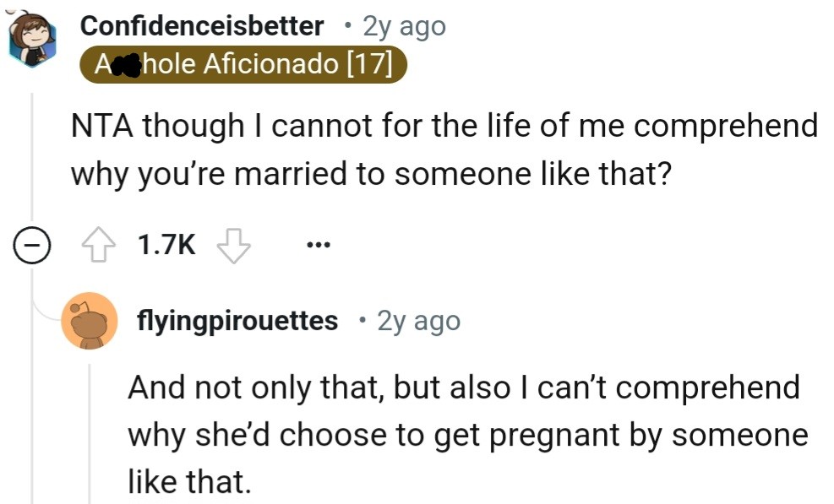Click the final words "like that." in the reply

[189, 481]
